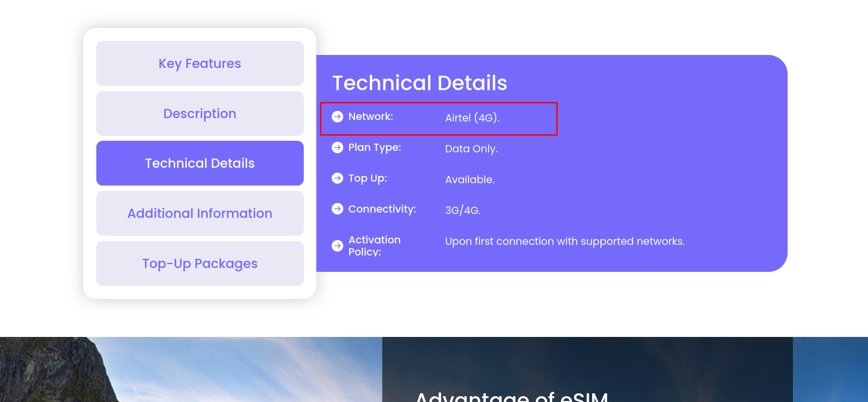Click the arrow icon beside Network
The width and height of the screenshot is (868, 402).
[337, 117]
